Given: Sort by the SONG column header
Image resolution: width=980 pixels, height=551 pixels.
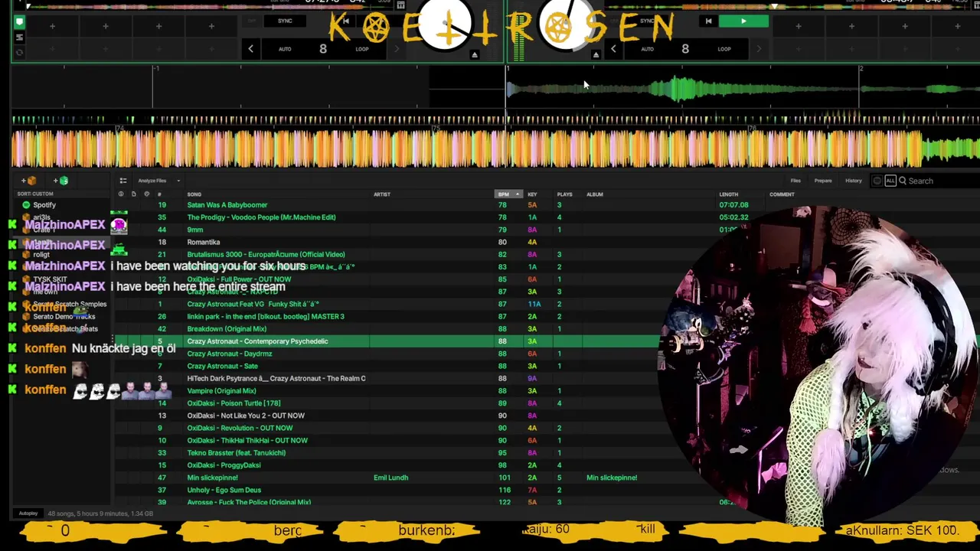Looking at the screenshot, I should pyautogui.click(x=194, y=194).
